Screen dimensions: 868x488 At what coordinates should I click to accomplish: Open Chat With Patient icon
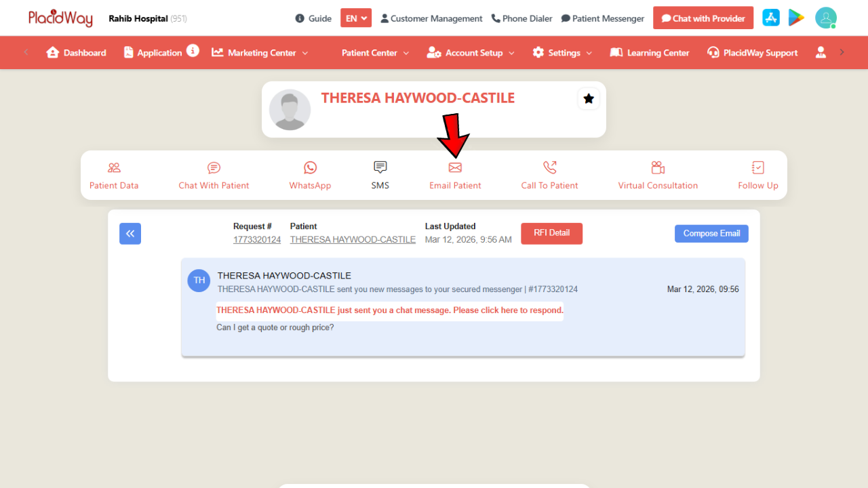214,167
